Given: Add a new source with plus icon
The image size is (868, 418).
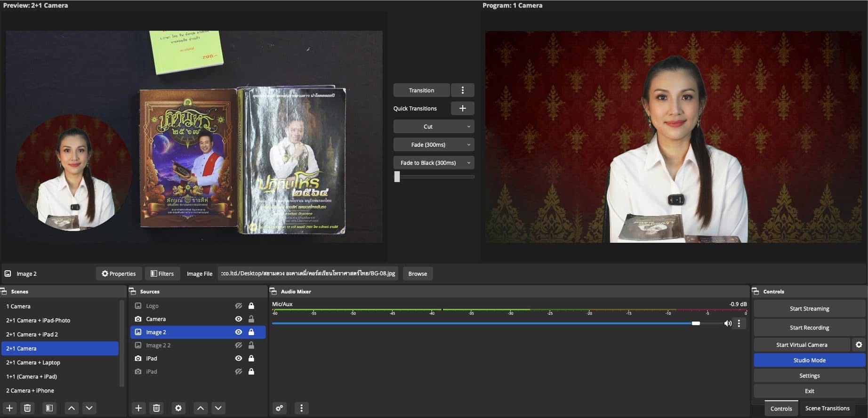Looking at the screenshot, I should (x=138, y=408).
